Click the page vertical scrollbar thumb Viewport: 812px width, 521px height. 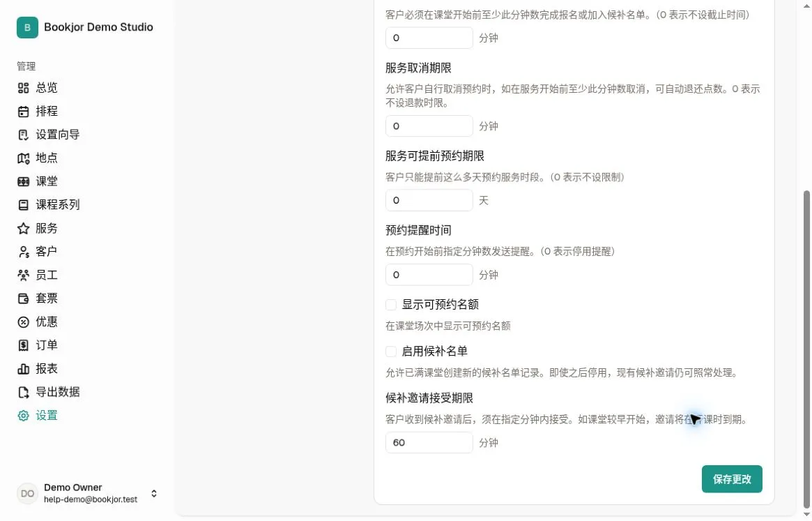click(806, 350)
